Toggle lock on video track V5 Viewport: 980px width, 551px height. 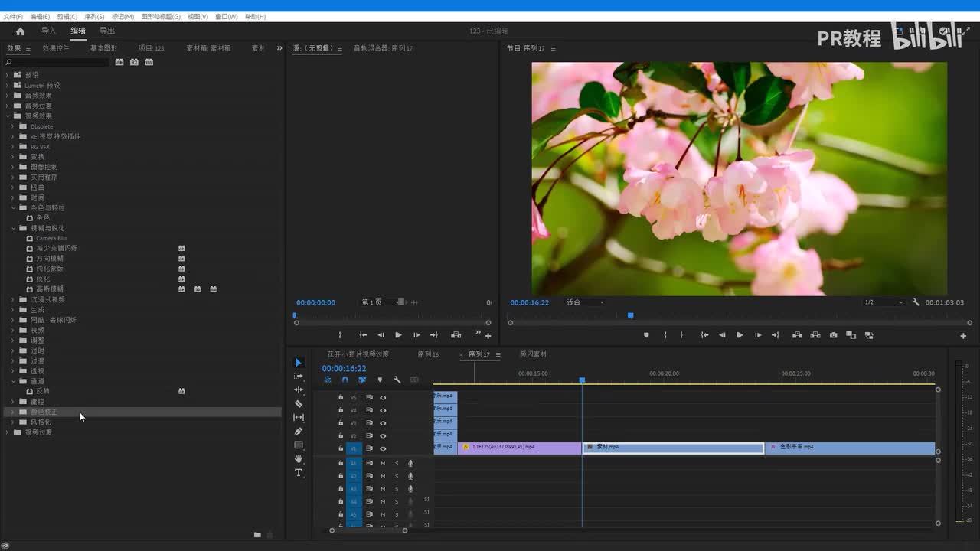[x=341, y=397]
